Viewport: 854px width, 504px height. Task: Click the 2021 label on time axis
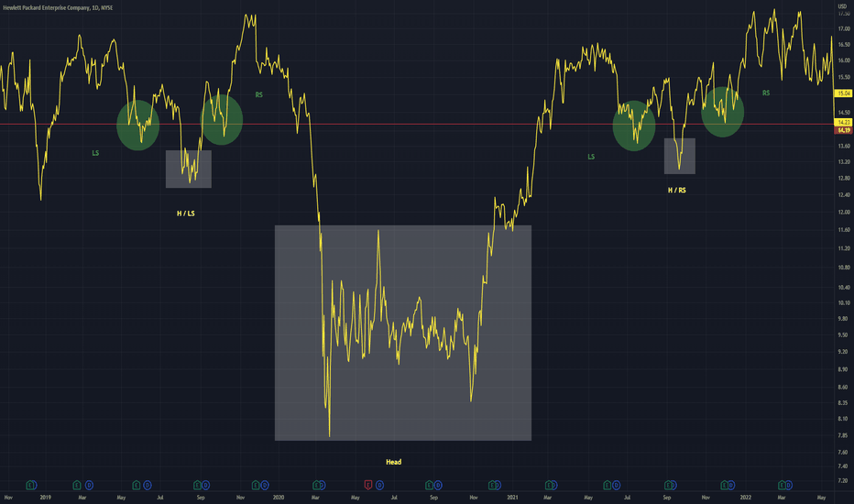[512, 498]
